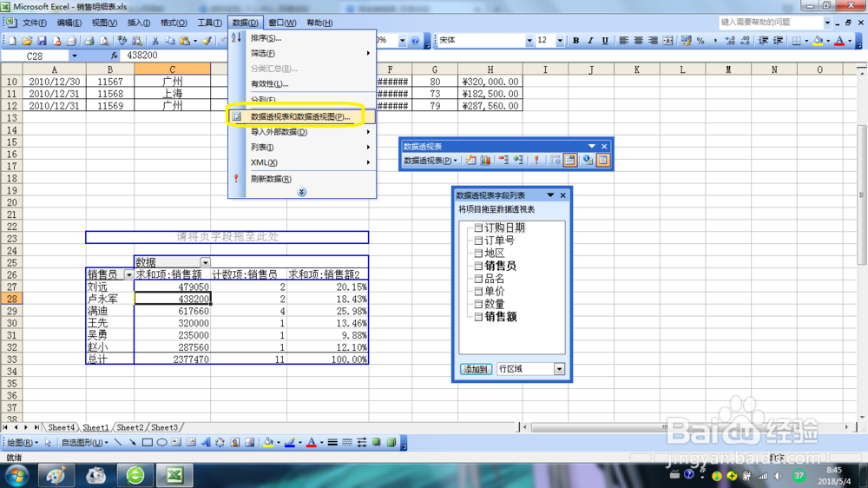
Task: Open a file with the folder icon
Action: tap(27, 41)
